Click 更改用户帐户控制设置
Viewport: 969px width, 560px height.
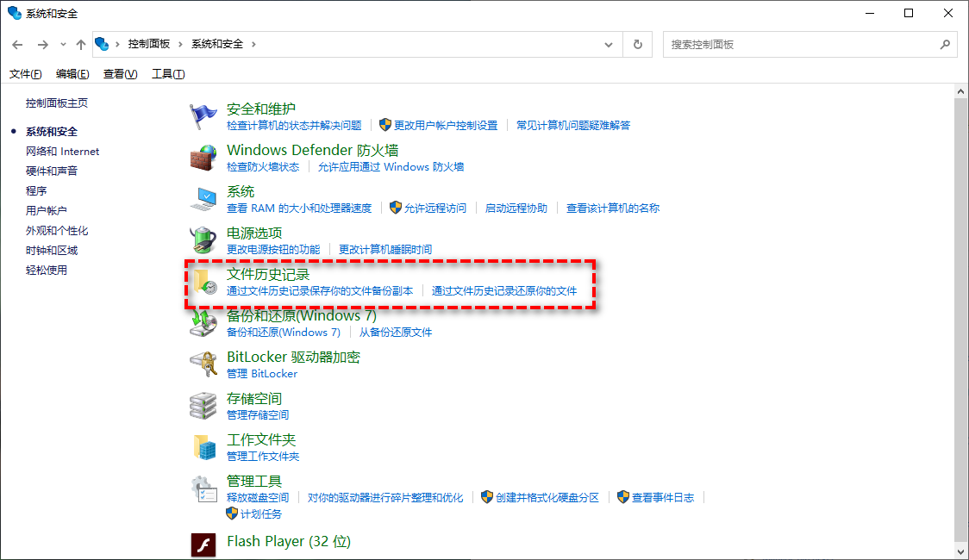click(446, 125)
